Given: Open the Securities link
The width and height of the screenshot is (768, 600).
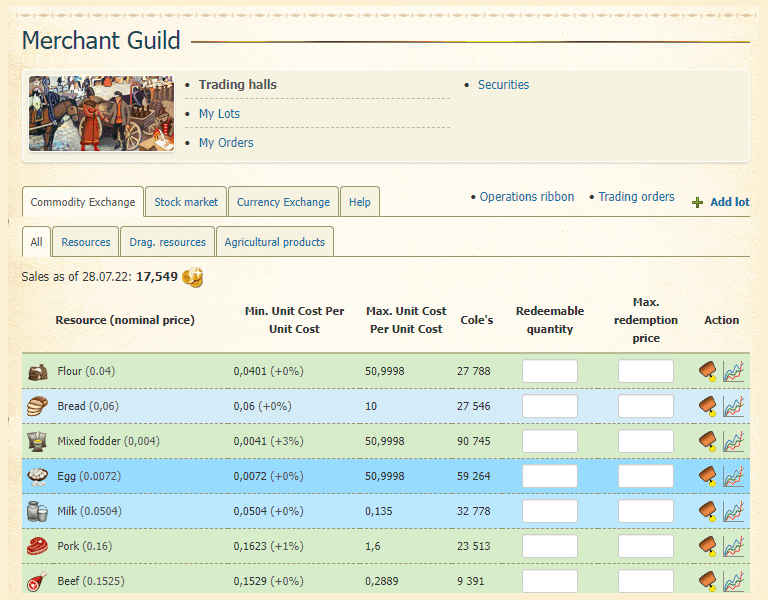Looking at the screenshot, I should (x=503, y=85).
